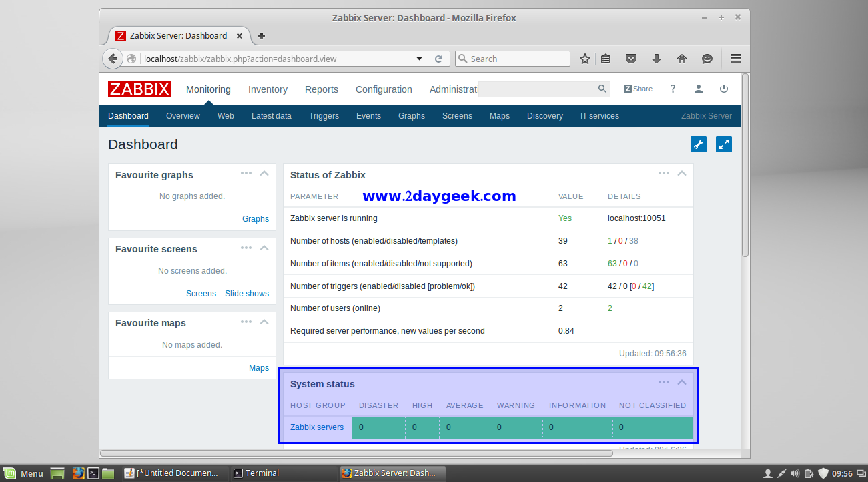Open dashboard configuration wrench button
Viewport: 868px width, 482px height.
point(699,144)
